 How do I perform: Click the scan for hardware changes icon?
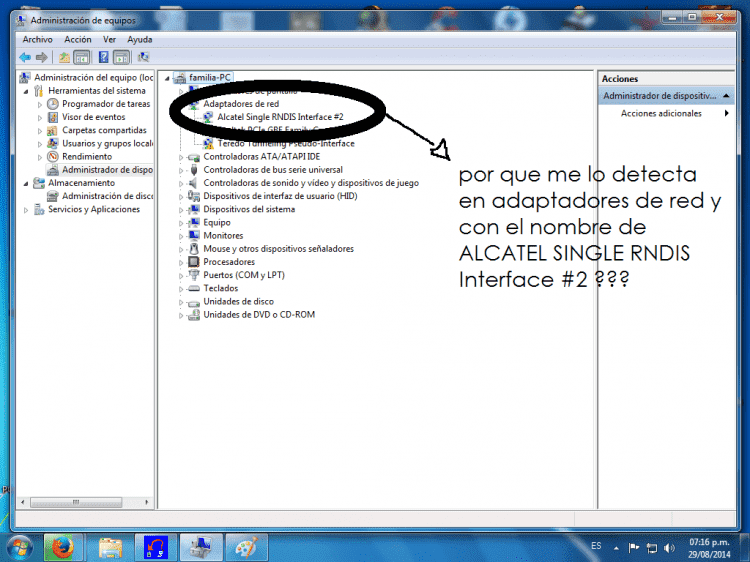pos(143,57)
